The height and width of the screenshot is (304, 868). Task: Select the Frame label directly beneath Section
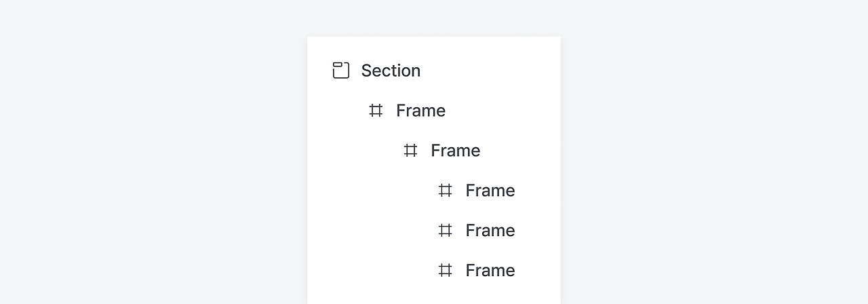(x=420, y=111)
